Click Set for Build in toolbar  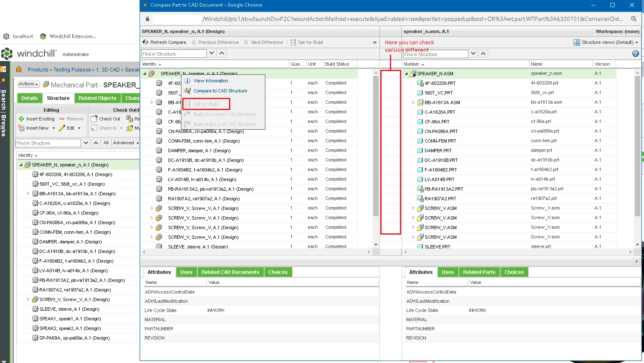click(x=306, y=42)
